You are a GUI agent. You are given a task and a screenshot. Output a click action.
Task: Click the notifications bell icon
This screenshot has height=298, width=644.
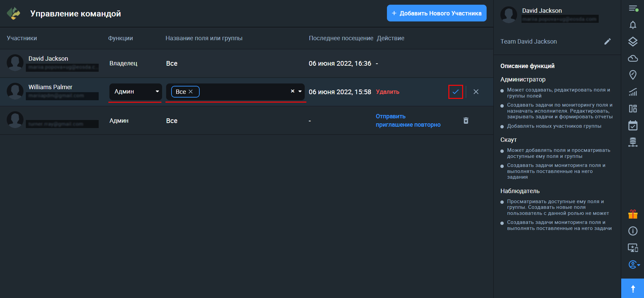point(633,25)
